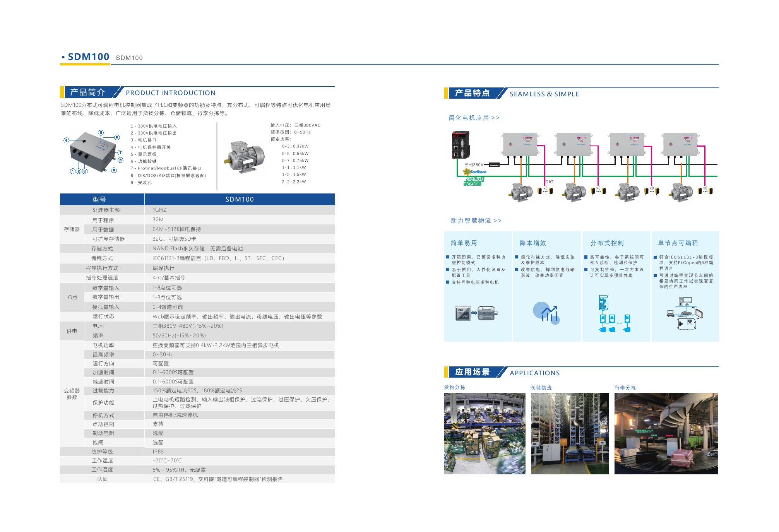The height and width of the screenshot is (532, 779).
Task: Click the distributed network icon under 分布式控制
Action: (614, 314)
